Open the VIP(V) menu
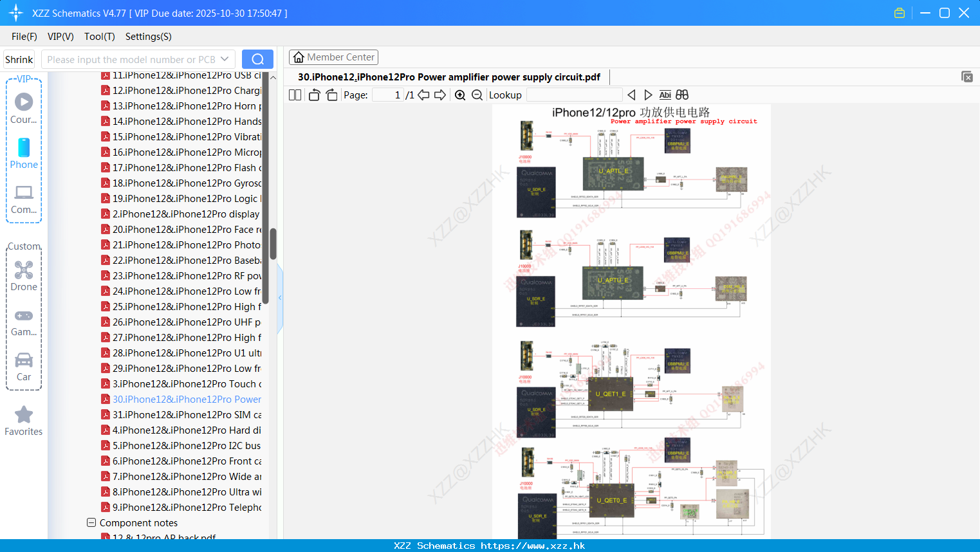 (x=60, y=37)
